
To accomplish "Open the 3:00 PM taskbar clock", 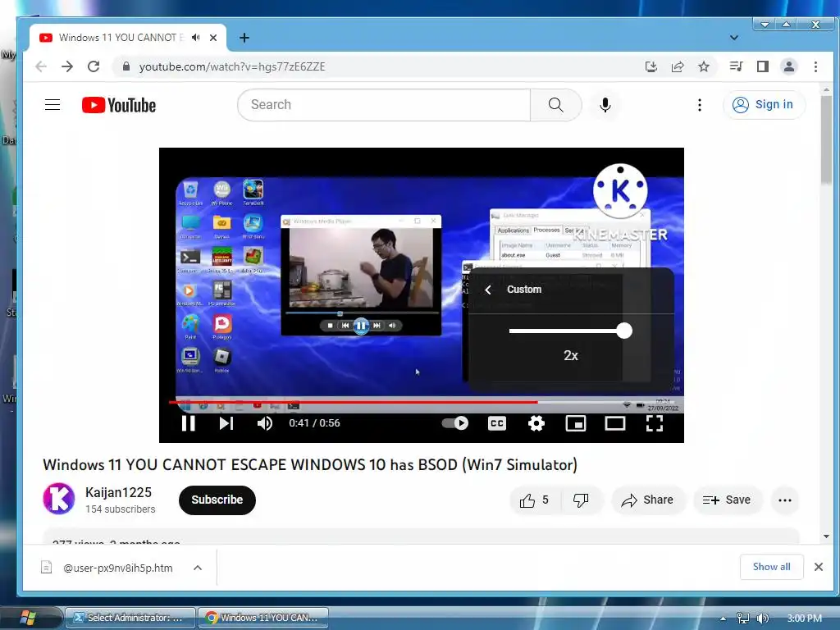I will pyautogui.click(x=804, y=619).
